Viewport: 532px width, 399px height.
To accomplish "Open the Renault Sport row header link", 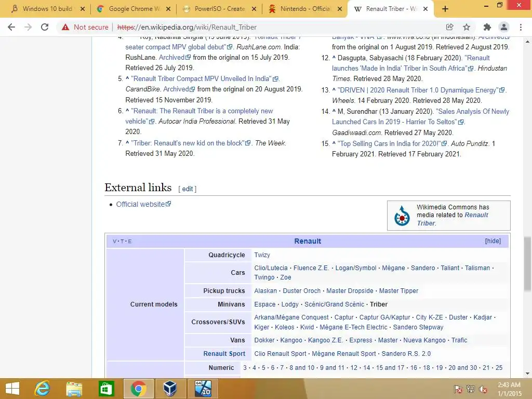I will tap(224, 353).
